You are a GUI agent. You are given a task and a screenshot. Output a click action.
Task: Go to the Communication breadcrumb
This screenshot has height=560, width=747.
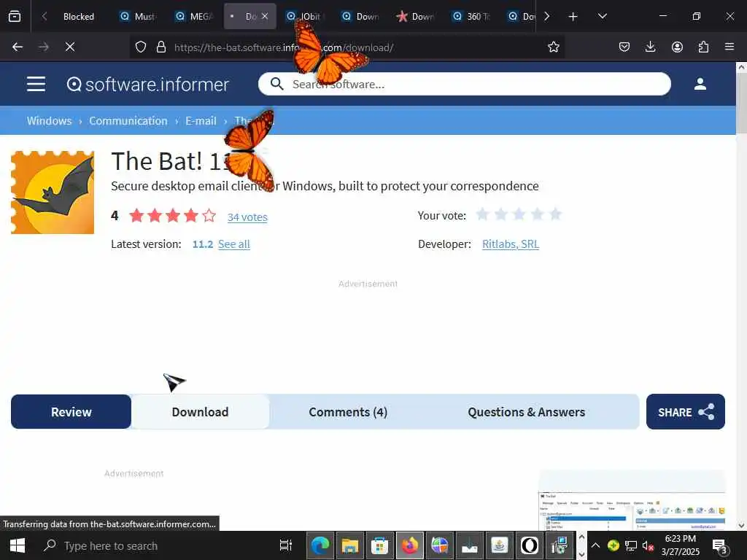tap(128, 121)
